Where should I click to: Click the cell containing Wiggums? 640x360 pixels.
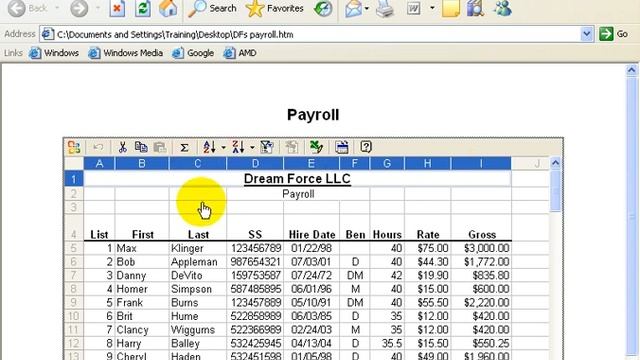point(198,329)
